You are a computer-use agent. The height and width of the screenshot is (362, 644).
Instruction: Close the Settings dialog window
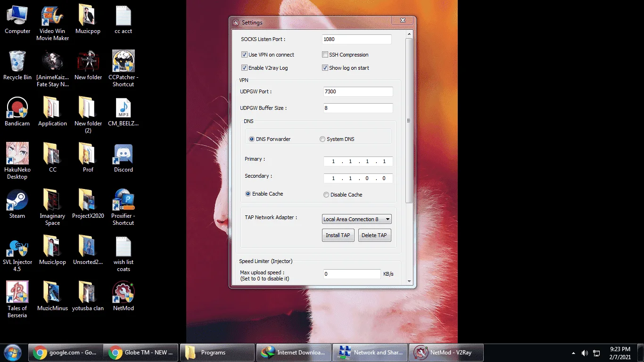click(x=403, y=20)
